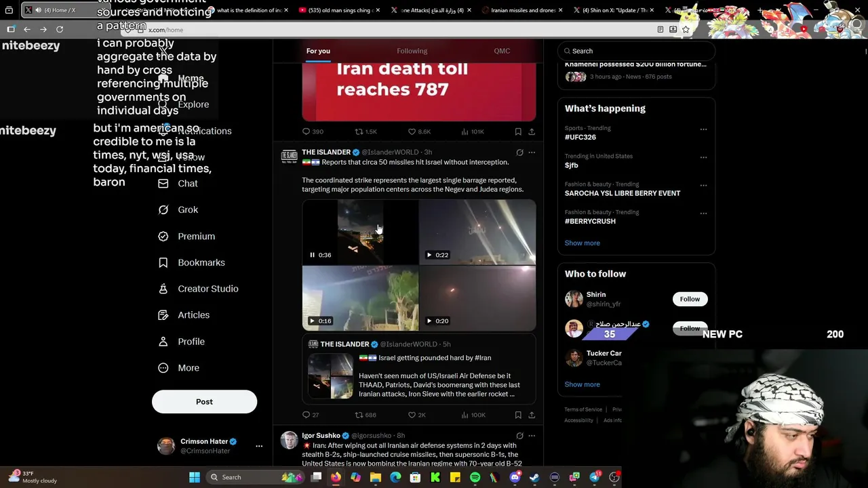Click the Search field on X
868x488 pixels.
pos(636,51)
